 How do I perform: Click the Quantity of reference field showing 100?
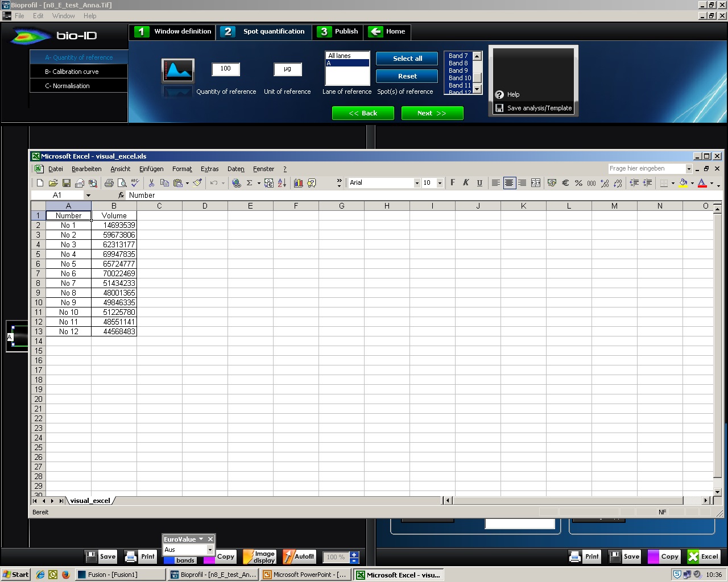(x=226, y=69)
